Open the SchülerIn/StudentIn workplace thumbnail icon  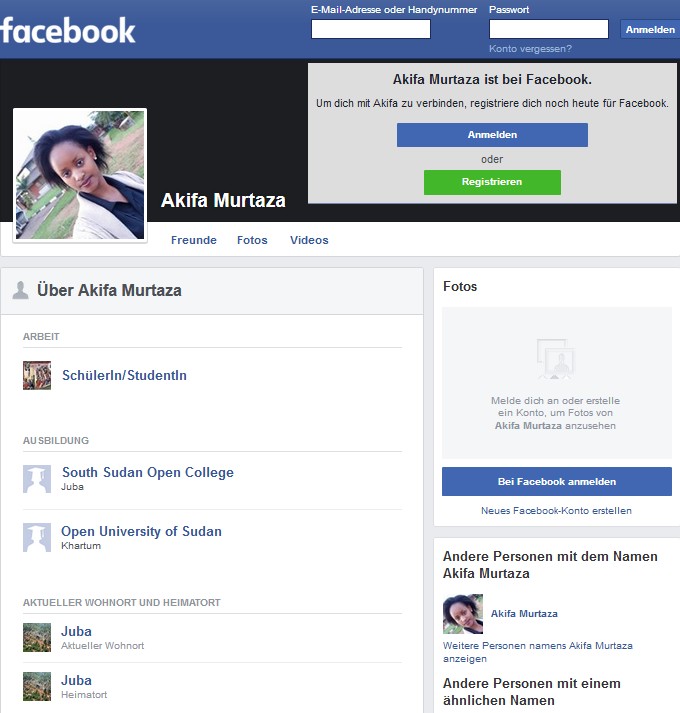click(37, 376)
